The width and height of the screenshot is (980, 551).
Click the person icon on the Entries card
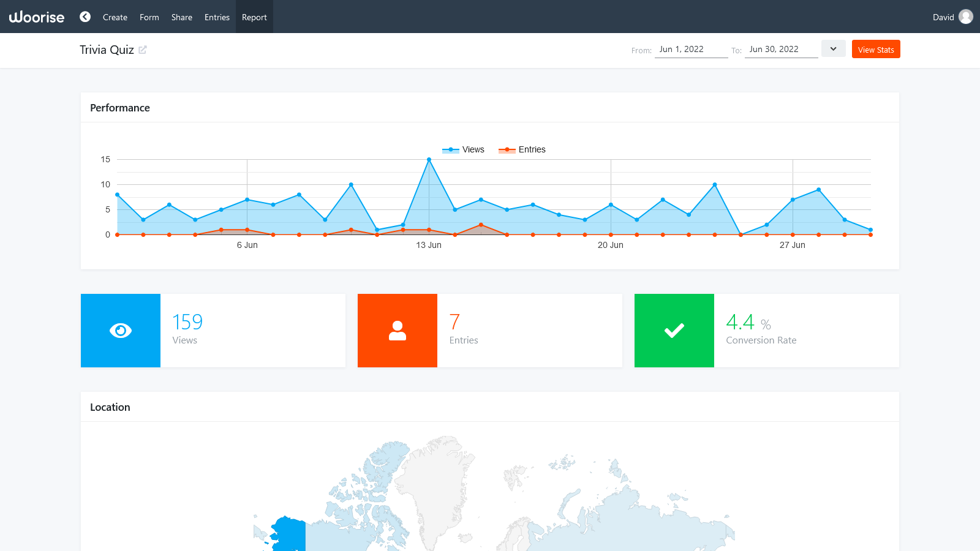tap(397, 331)
